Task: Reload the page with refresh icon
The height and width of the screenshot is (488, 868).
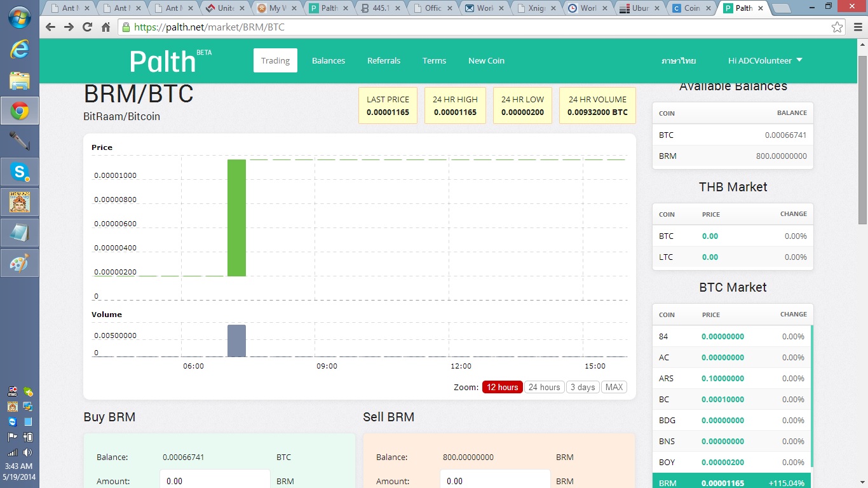Action: 87,27
